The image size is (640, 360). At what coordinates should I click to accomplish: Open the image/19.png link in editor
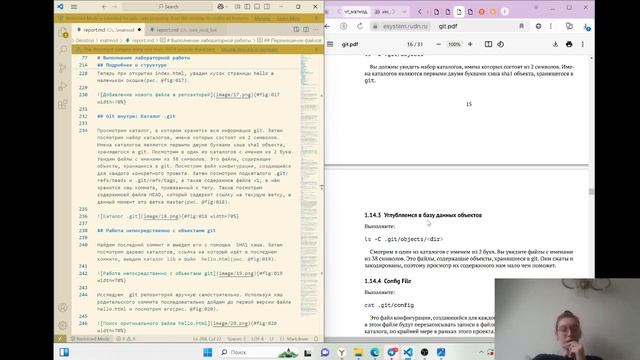pos(236,273)
